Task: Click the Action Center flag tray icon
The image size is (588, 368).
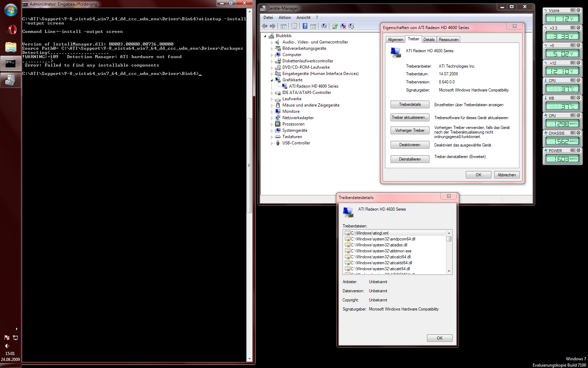Action: [7, 338]
